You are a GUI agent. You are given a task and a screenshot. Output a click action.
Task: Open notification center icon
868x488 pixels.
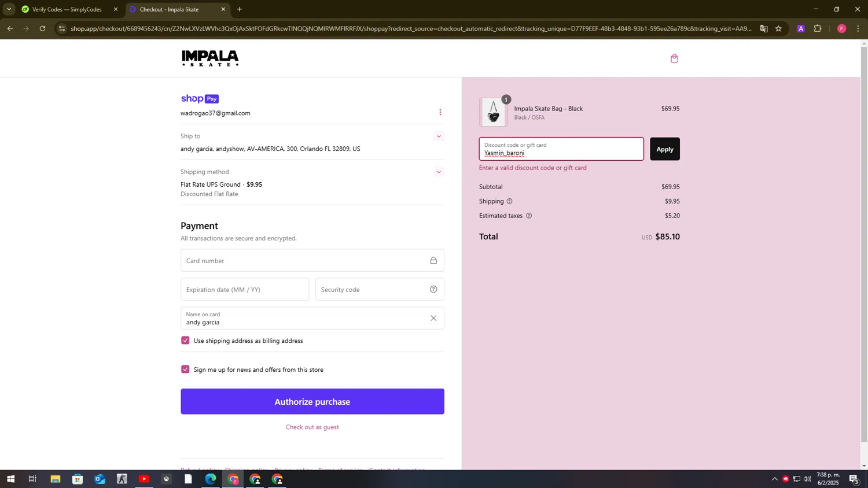pos(854,479)
